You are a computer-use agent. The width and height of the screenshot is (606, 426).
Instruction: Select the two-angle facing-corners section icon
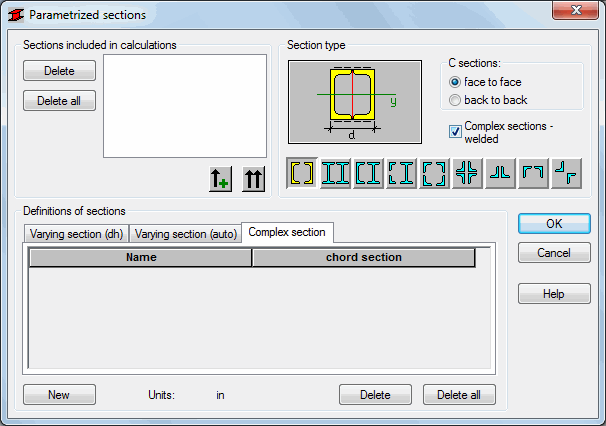click(x=532, y=173)
